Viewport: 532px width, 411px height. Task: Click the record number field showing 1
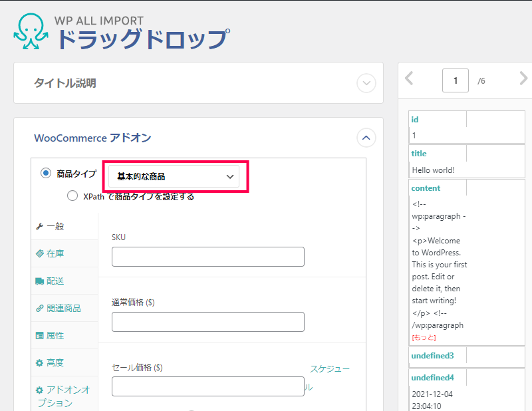coord(456,80)
